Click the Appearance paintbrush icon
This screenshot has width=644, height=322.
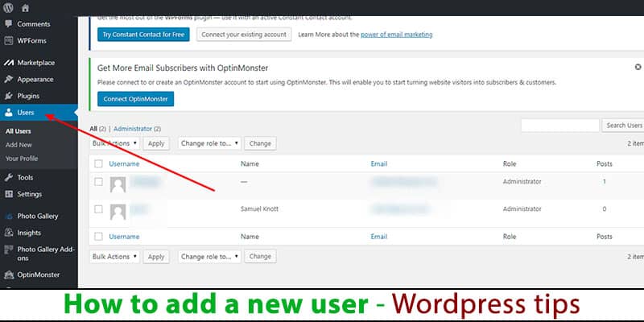9,79
